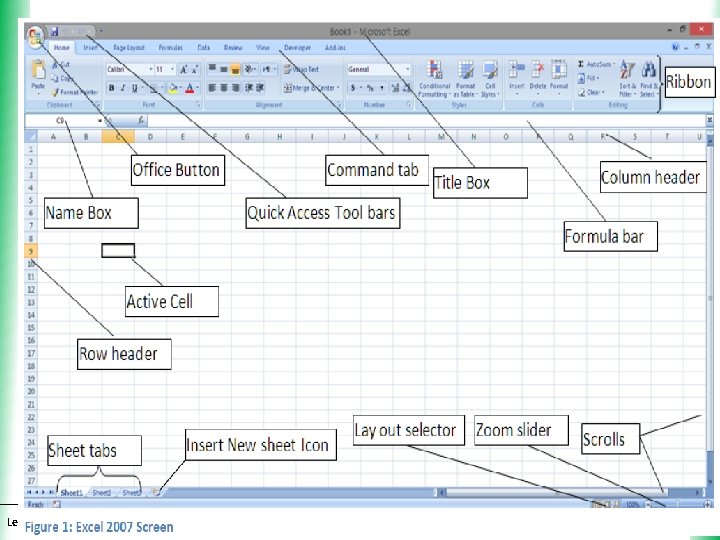Click the Decrease Indent icon
This screenshot has height=540, width=720.
point(248,87)
